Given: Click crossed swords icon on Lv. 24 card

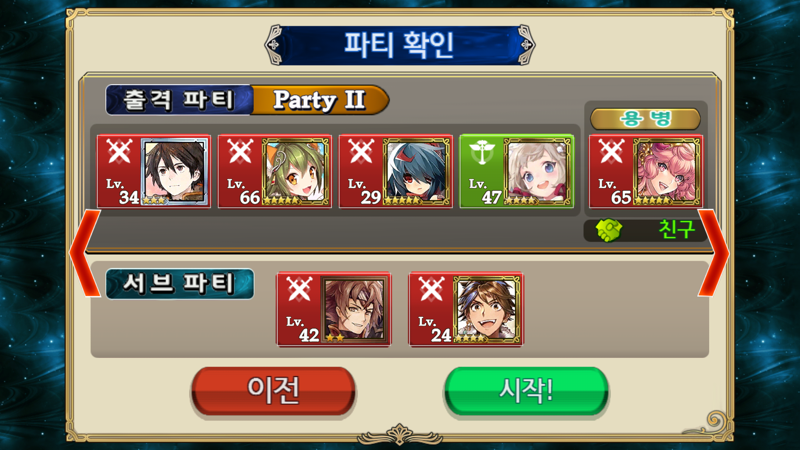Looking at the screenshot, I should (x=432, y=289).
